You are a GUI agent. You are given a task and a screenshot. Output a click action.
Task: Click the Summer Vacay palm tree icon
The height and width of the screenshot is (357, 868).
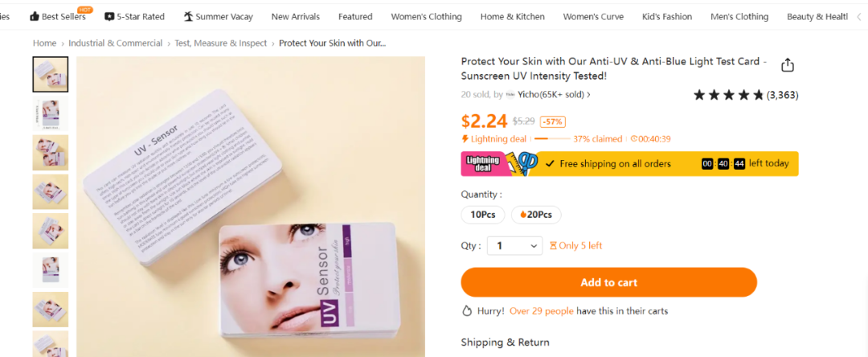pos(189,16)
